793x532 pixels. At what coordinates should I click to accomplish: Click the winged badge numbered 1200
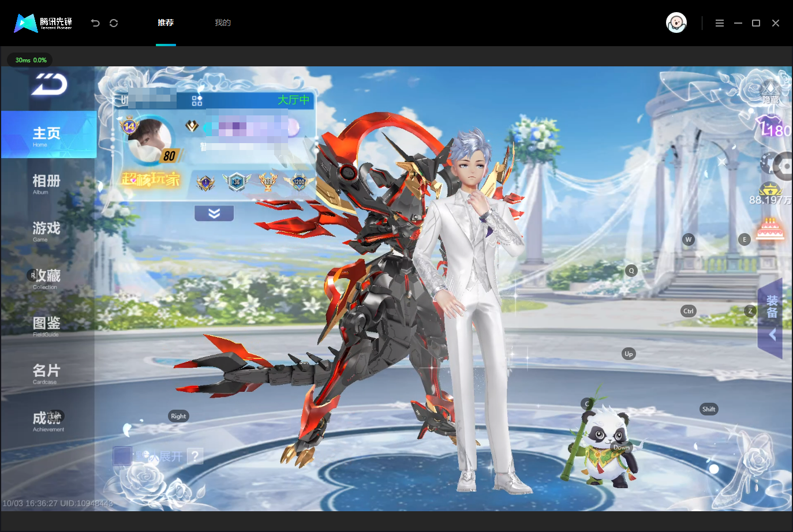click(299, 182)
